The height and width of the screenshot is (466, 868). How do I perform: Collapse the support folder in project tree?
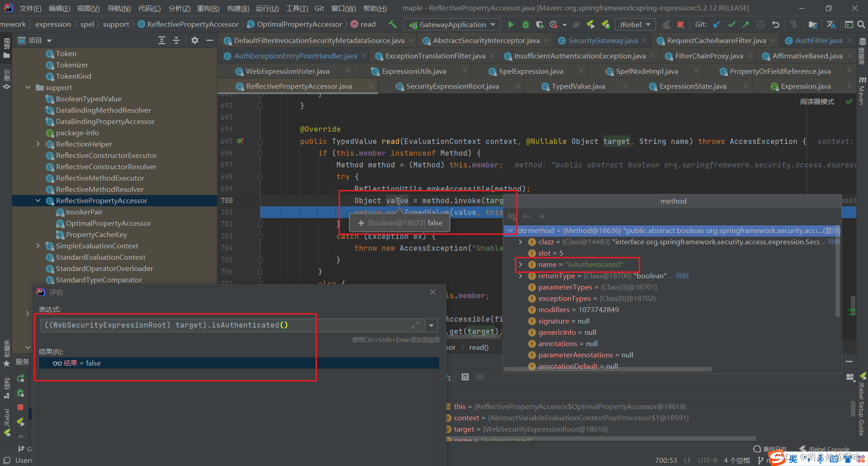click(x=28, y=87)
